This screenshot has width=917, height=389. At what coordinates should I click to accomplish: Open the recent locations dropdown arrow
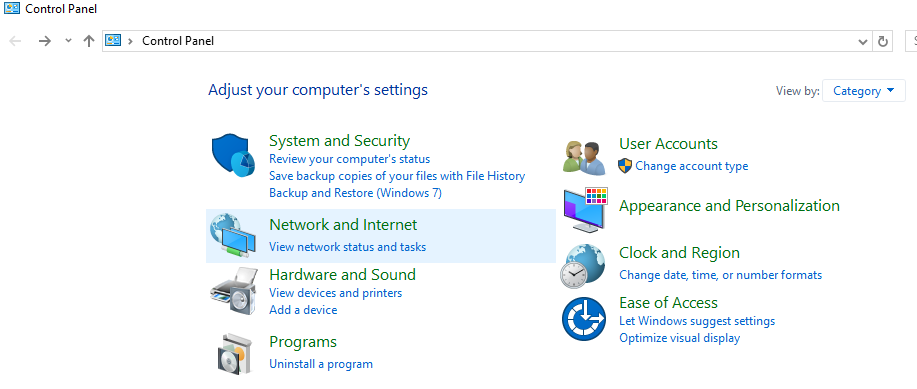click(68, 41)
